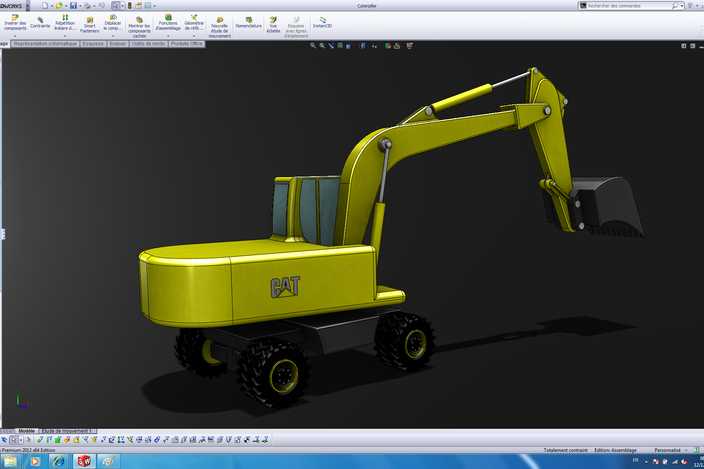The width and height of the screenshot is (704, 469).
Task: Select the Modèle tab at bottom
Action: (26, 431)
